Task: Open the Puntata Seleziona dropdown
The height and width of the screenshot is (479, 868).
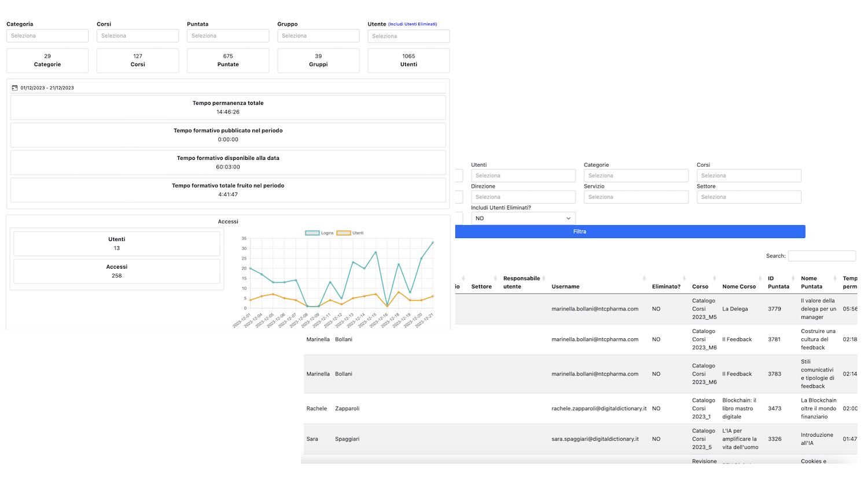Action: click(x=227, y=35)
